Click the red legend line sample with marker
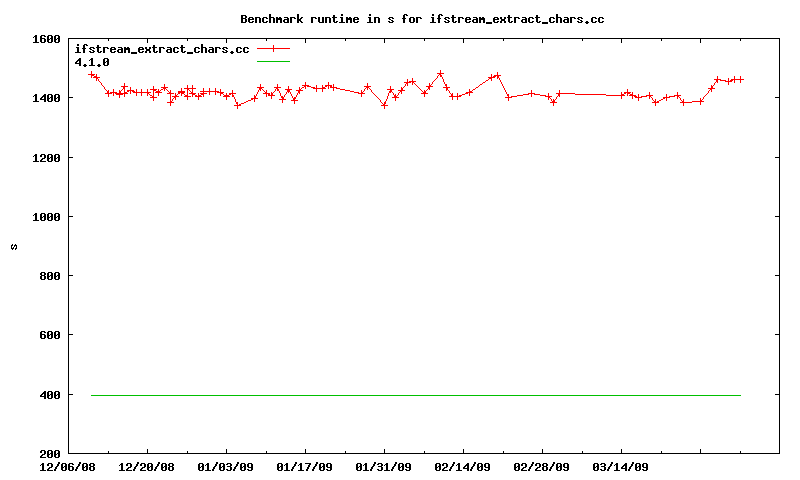Screen dimensions: 800x480 tap(273, 49)
